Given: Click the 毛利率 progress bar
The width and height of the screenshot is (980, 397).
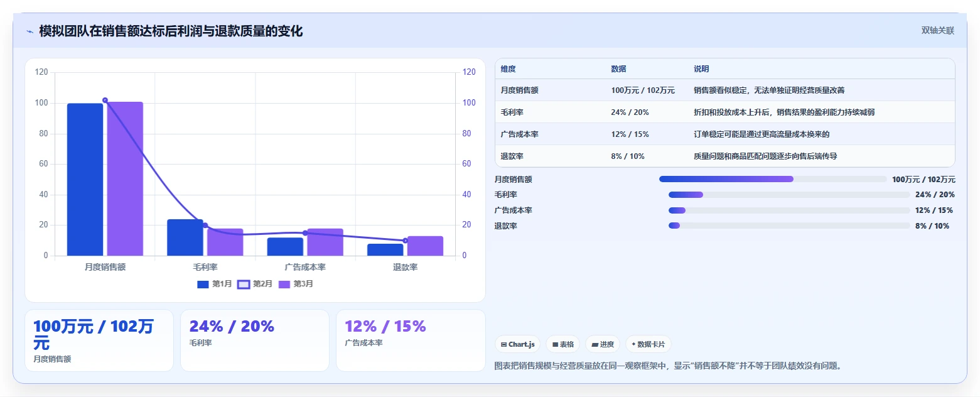Looking at the screenshot, I should (789, 195).
